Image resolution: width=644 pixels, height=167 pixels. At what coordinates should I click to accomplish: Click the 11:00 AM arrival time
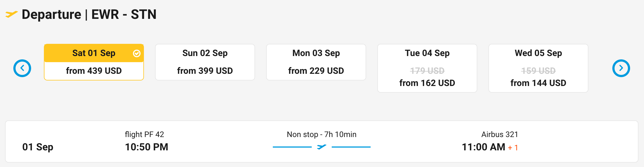tap(483, 147)
